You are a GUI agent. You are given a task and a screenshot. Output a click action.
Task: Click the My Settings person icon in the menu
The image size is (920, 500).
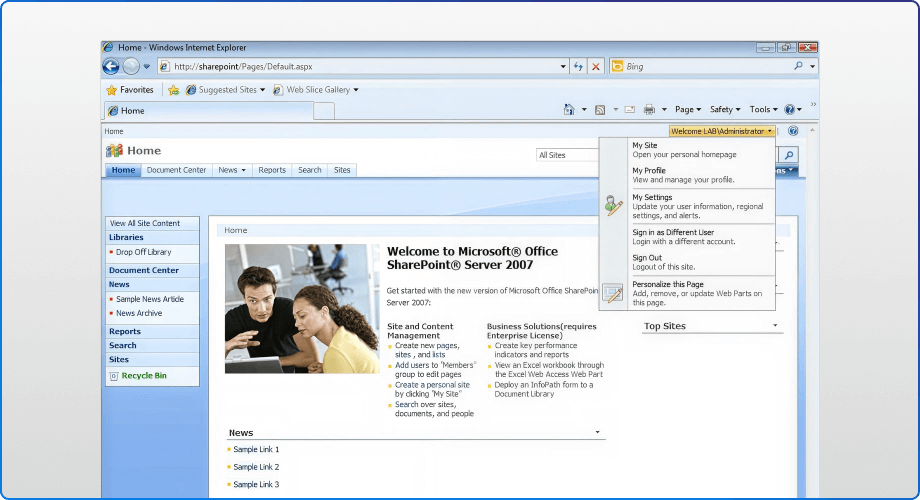(613, 206)
